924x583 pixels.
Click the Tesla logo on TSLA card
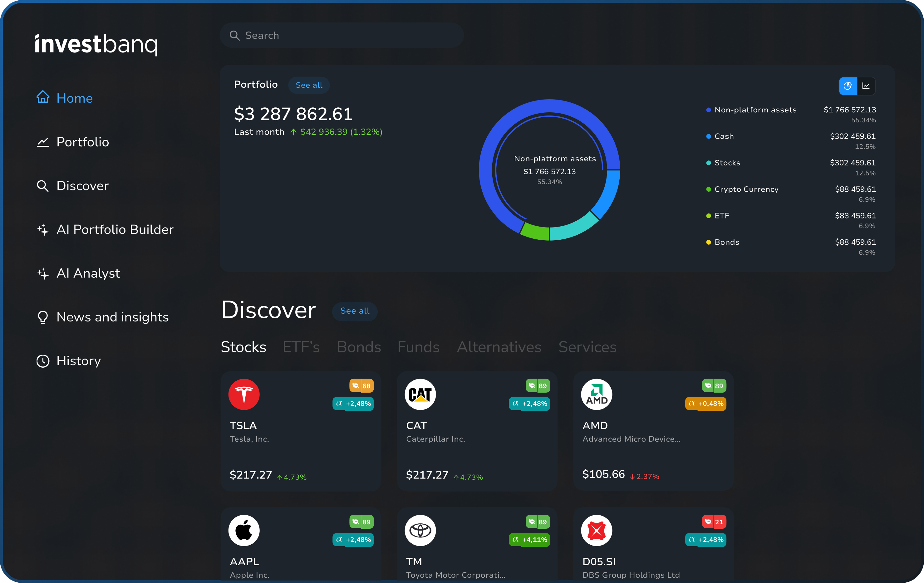pyautogui.click(x=244, y=394)
